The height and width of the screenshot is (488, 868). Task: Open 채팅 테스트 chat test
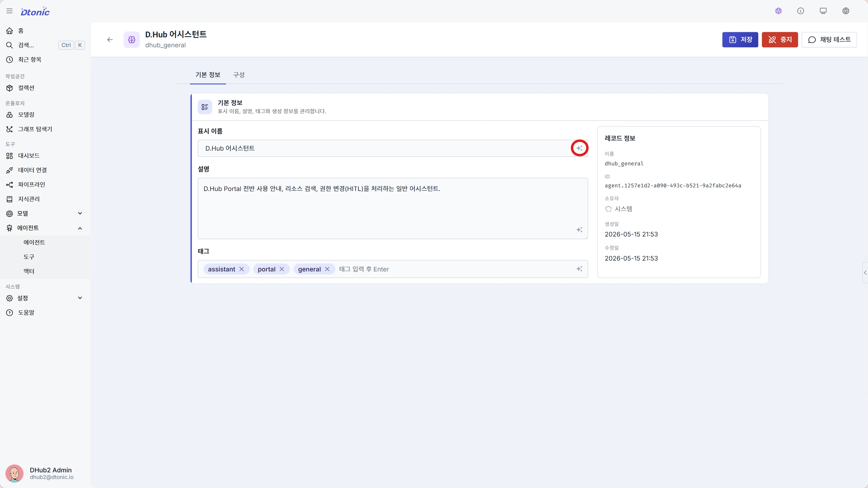[829, 40]
